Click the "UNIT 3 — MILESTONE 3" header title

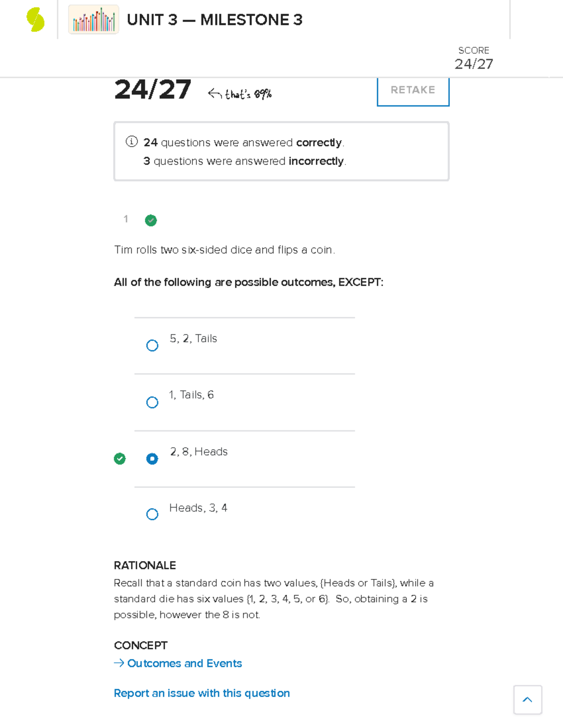(214, 20)
